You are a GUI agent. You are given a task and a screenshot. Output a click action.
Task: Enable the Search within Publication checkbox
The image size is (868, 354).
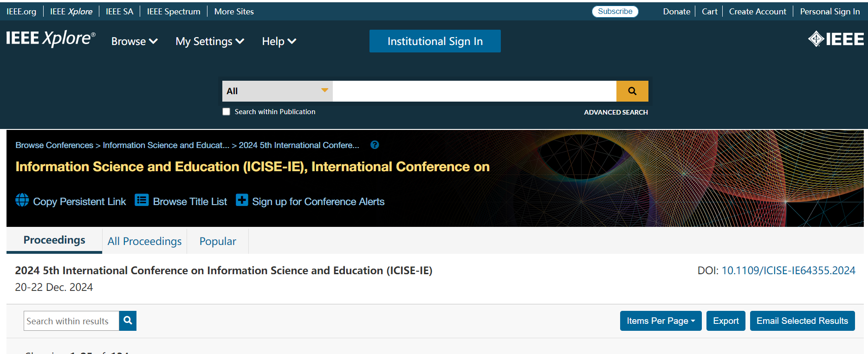point(226,112)
